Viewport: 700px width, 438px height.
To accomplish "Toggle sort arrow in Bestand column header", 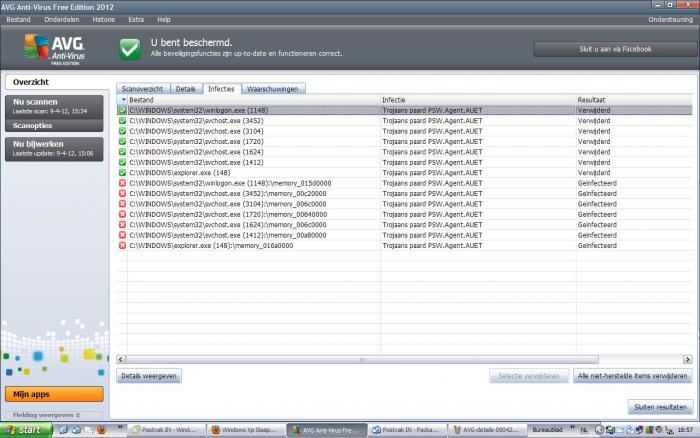I will click(124, 100).
